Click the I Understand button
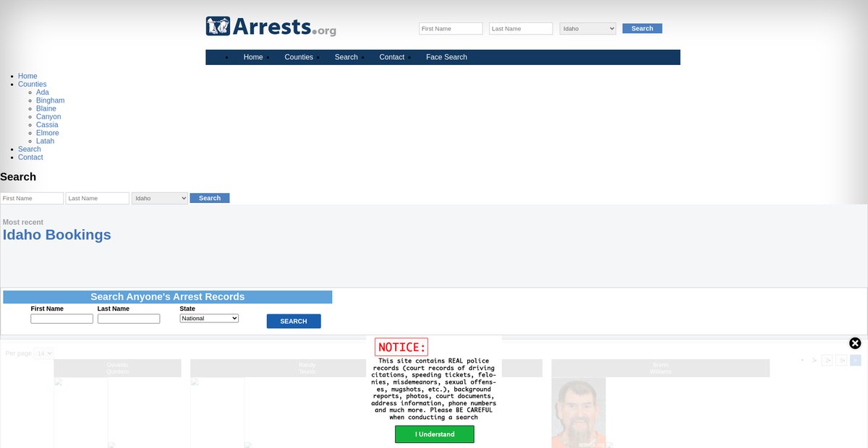Image resolution: width=868 pixels, height=448 pixels. click(435, 434)
